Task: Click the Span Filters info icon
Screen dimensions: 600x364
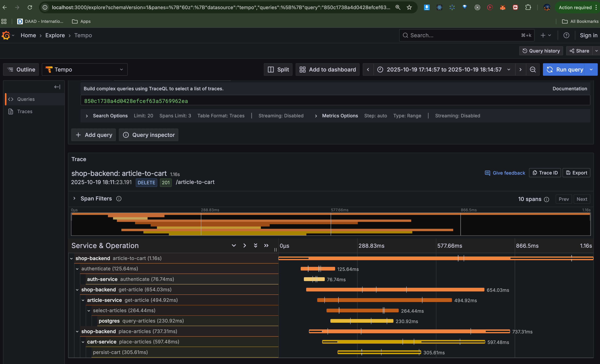Action: click(x=119, y=199)
